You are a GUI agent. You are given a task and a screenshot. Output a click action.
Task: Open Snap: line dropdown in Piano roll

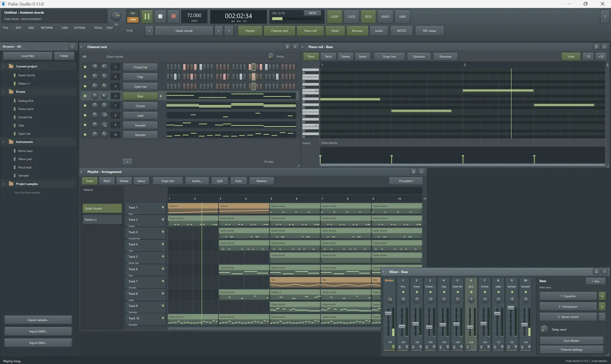[x=389, y=57]
